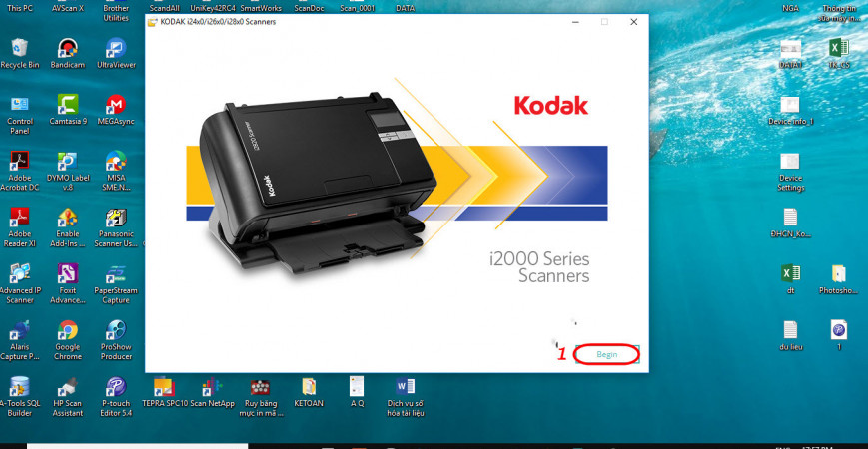The height and width of the screenshot is (449, 868).
Task: Launch Camtasia 9 shortcut
Action: pyautogui.click(x=68, y=110)
